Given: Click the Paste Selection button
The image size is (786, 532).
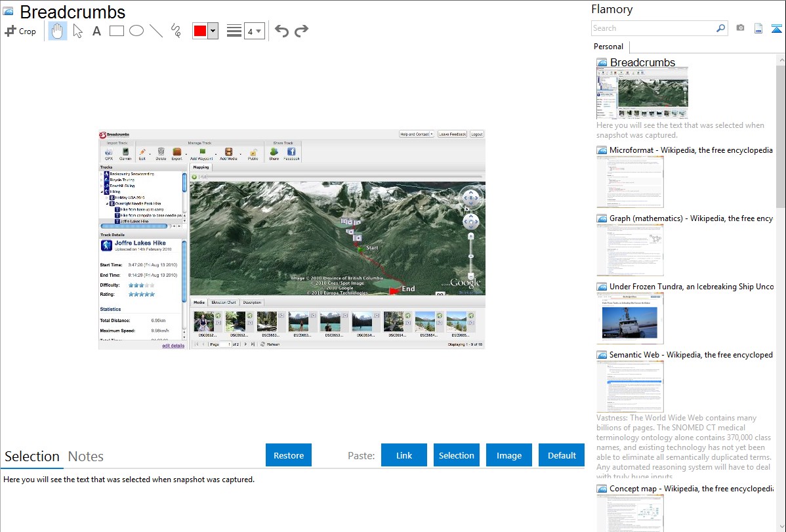Looking at the screenshot, I should [456, 455].
